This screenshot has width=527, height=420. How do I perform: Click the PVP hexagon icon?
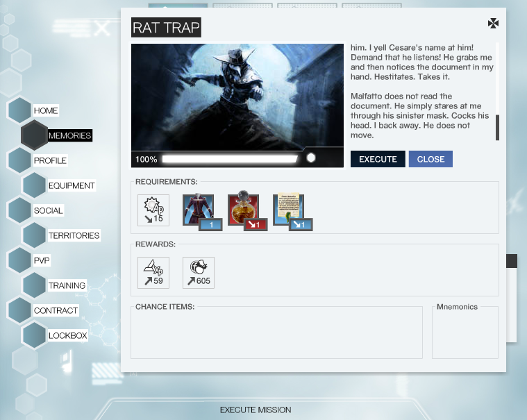click(19, 260)
